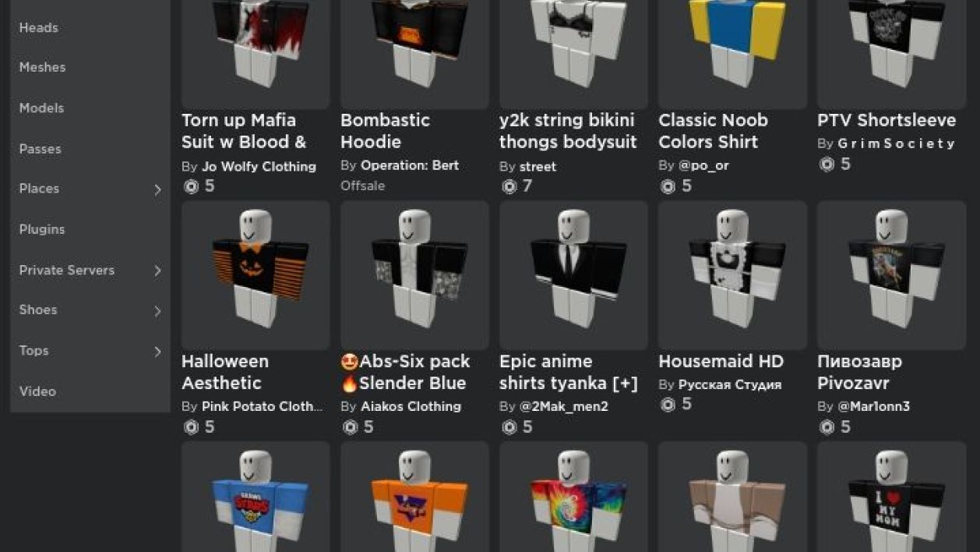Expand the Tops category arrow
Image resolution: width=980 pixels, height=552 pixels.
[157, 352]
